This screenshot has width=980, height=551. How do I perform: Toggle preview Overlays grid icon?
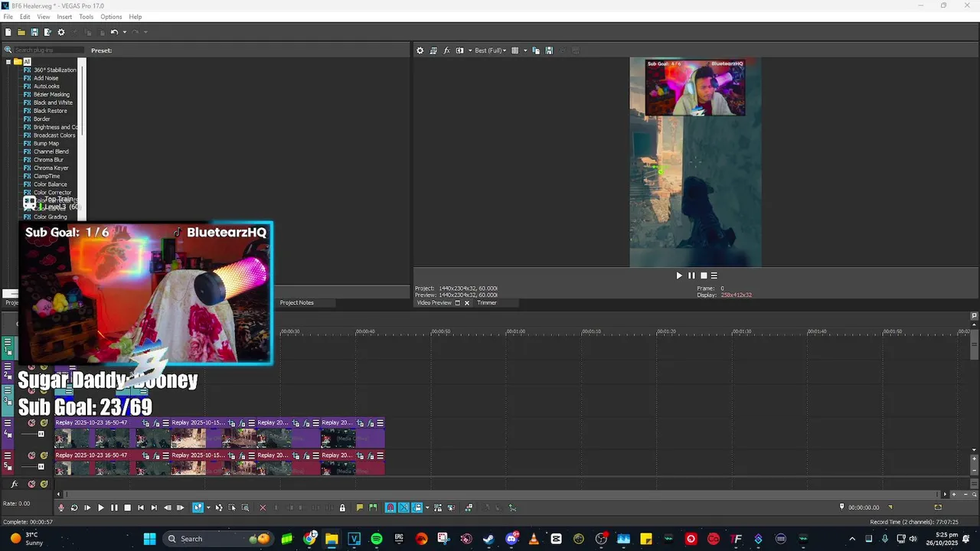tap(515, 51)
